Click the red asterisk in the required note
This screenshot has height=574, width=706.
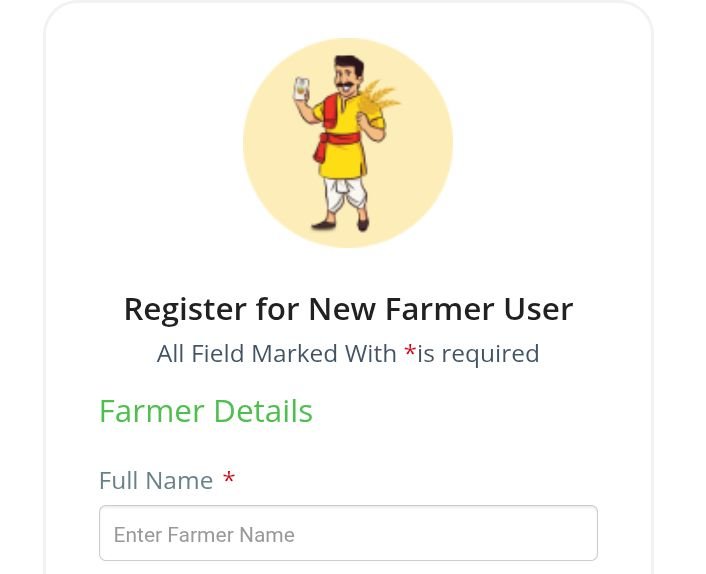pos(410,353)
